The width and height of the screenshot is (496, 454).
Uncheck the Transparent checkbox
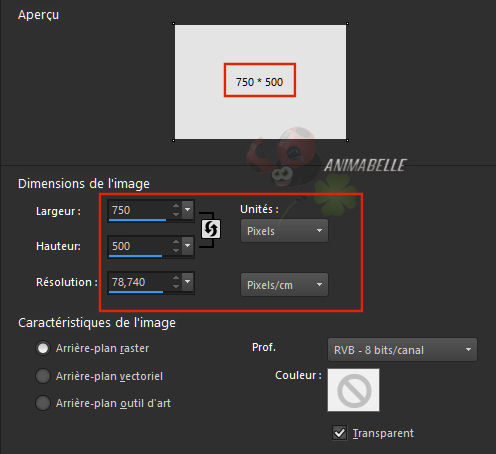(x=340, y=433)
